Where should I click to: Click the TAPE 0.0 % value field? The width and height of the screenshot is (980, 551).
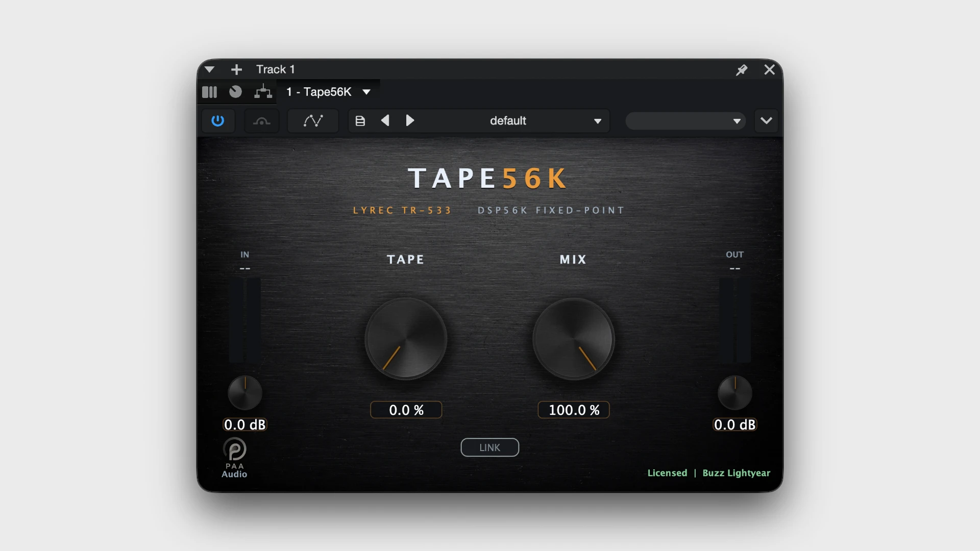pos(406,410)
